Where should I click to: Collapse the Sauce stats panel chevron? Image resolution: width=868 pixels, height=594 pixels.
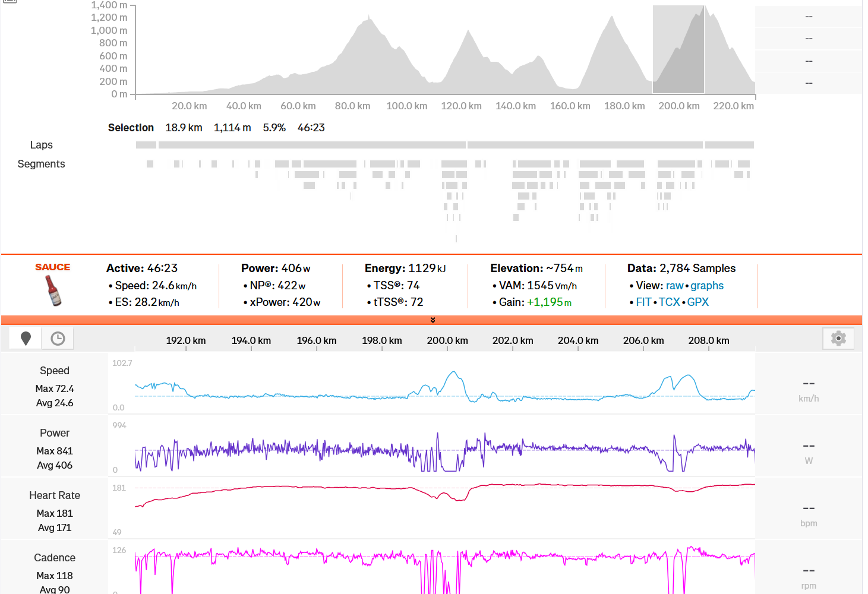point(433,320)
